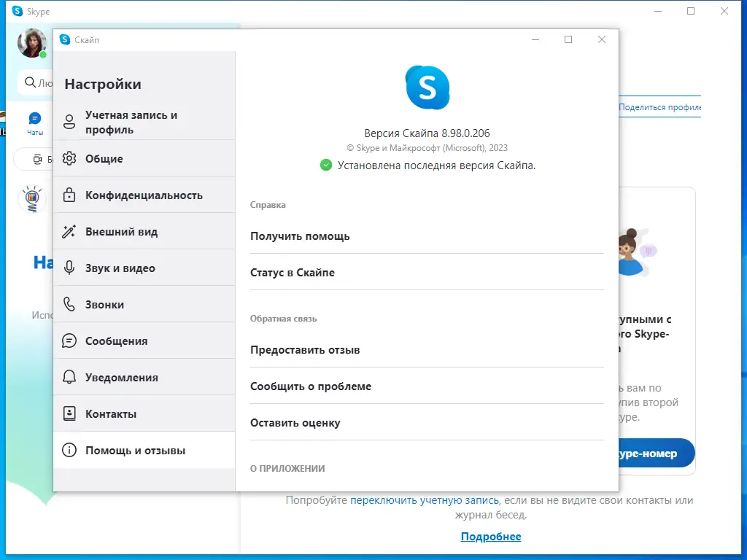Screen dimensions: 747x560
Task: Open the Подробнее link in main window
Action: (491, 536)
